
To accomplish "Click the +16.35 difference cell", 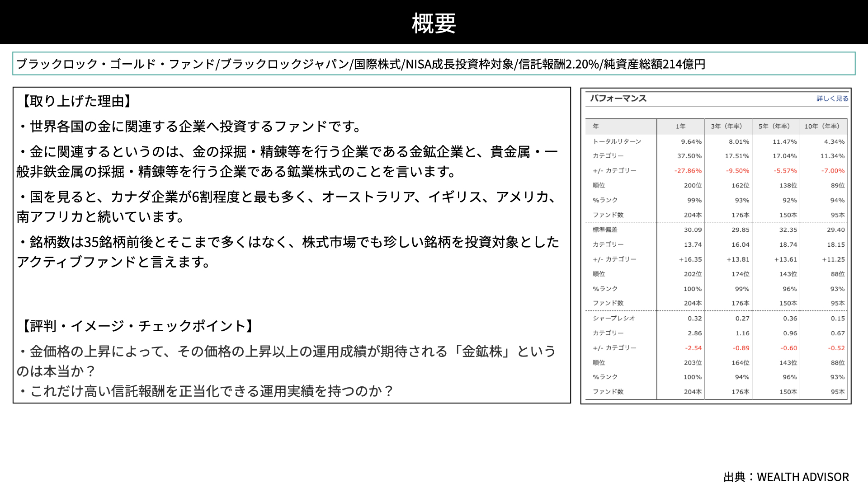I will pyautogui.click(x=690, y=259).
